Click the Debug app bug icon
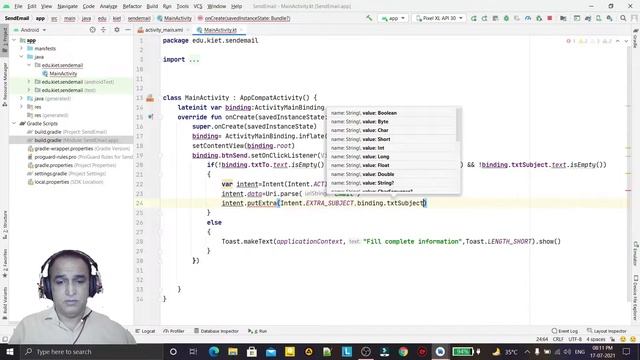This screenshot has height=360, width=640. click(x=506, y=18)
